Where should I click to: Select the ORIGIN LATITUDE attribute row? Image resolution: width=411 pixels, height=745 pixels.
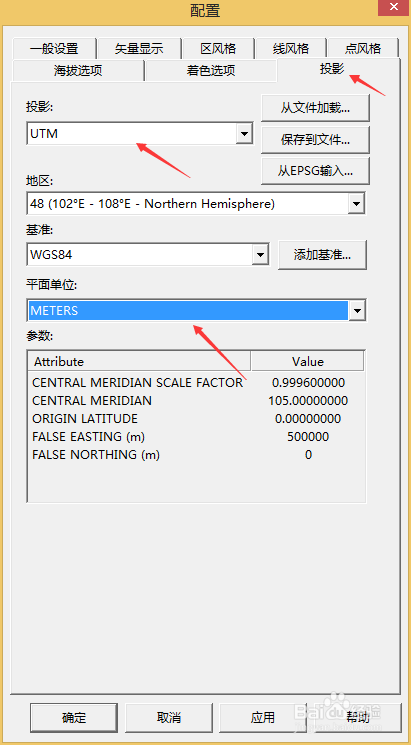(196, 419)
